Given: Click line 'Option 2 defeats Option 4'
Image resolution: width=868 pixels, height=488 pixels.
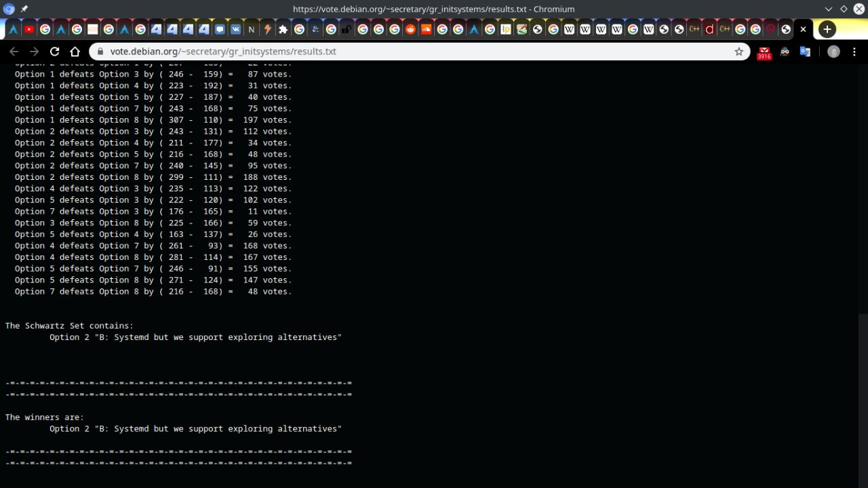Looking at the screenshot, I should pyautogui.click(x=153, y=143).
